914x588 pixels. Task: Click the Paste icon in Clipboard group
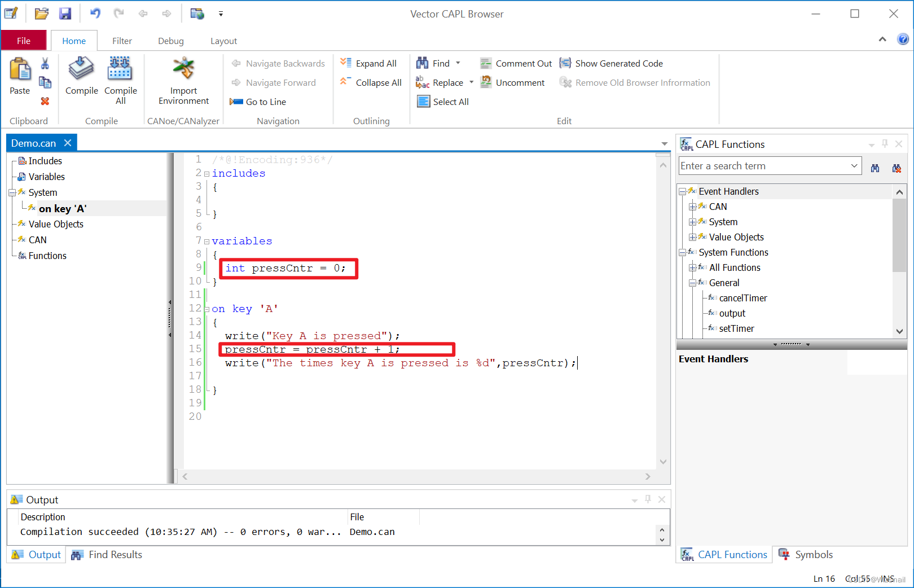(x=20, y=70)
